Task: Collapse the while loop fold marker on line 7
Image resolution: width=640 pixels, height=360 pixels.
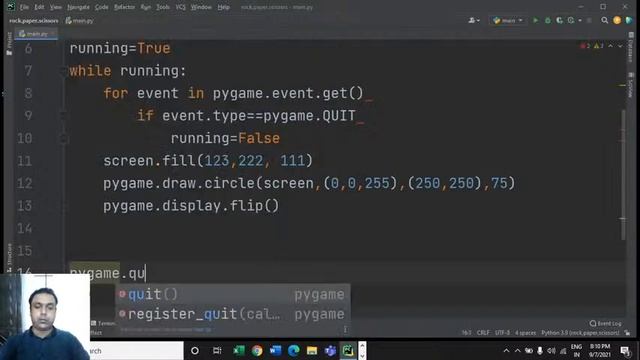Action: click(x=64, y=71)
